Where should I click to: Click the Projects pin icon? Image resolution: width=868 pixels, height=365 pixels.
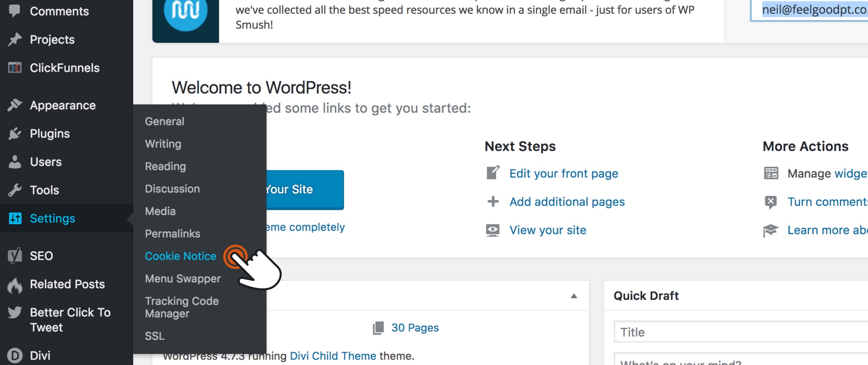tap(15, 40)
